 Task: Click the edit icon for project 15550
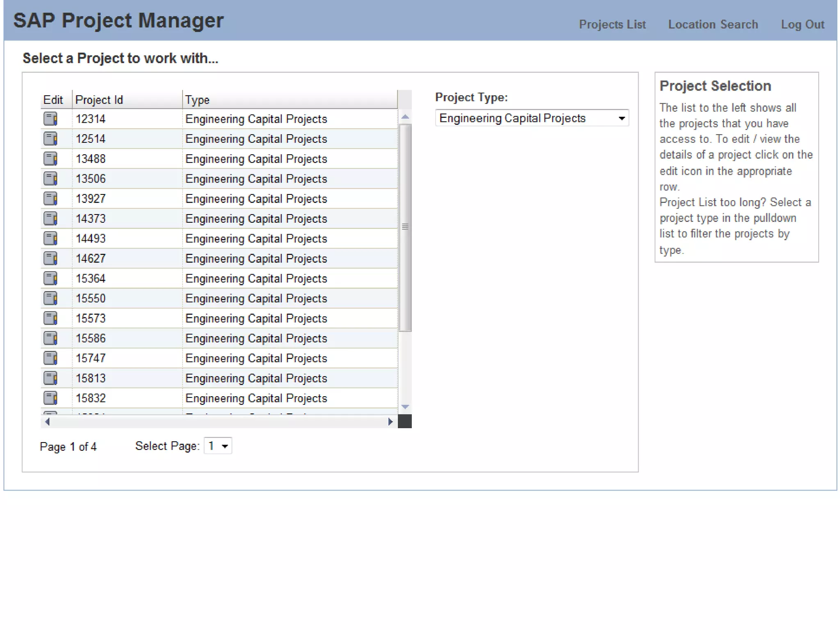tap(50, 298)
